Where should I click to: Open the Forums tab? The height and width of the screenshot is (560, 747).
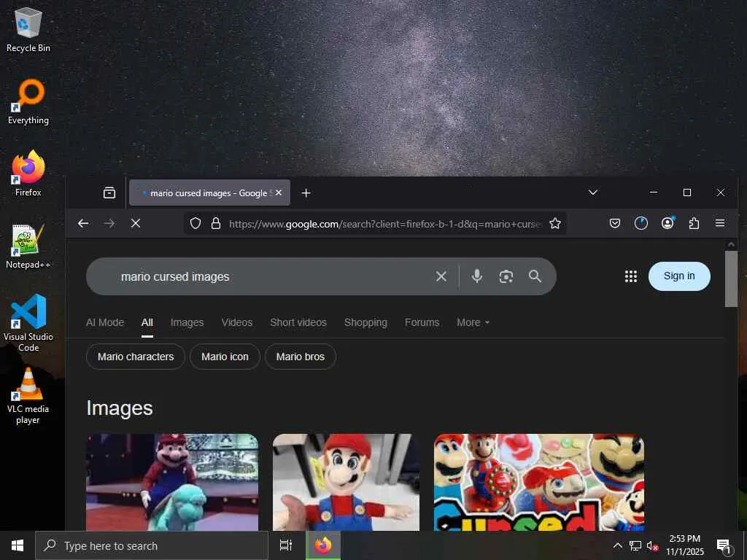(x=422, y=322)
